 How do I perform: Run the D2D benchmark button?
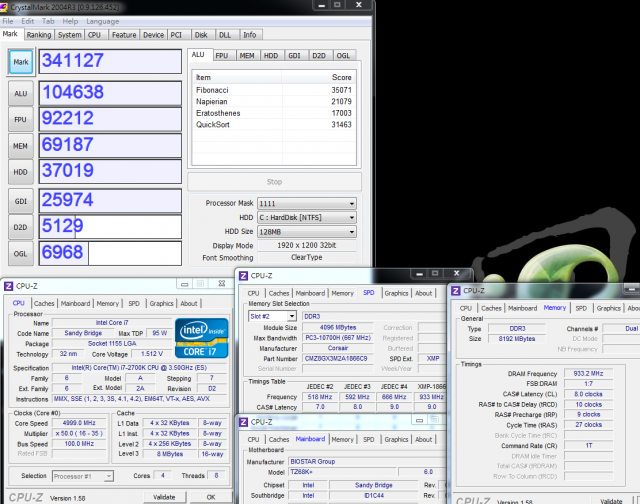21,227
